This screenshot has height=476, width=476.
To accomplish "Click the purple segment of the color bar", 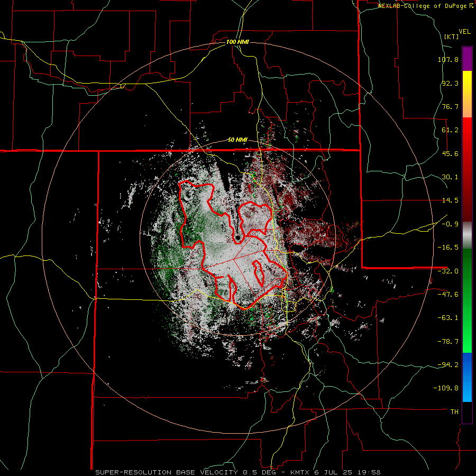I will tap(467, 59).
